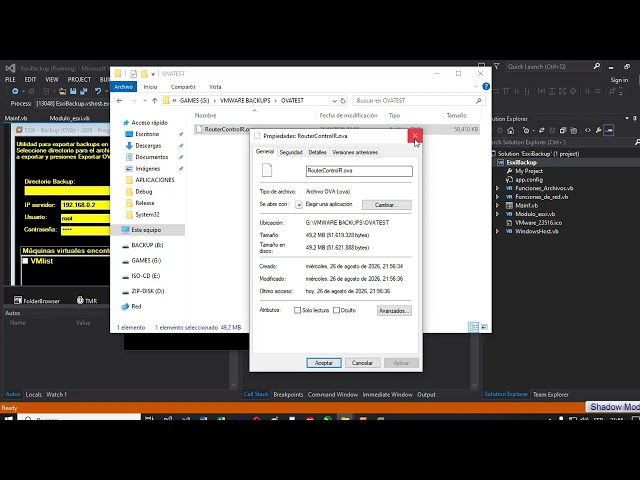Image resolution: width=640 pixels, height=480 pixels.
Task: Open the PROJECT menu in Visual Studio
Action: point(79,80)
